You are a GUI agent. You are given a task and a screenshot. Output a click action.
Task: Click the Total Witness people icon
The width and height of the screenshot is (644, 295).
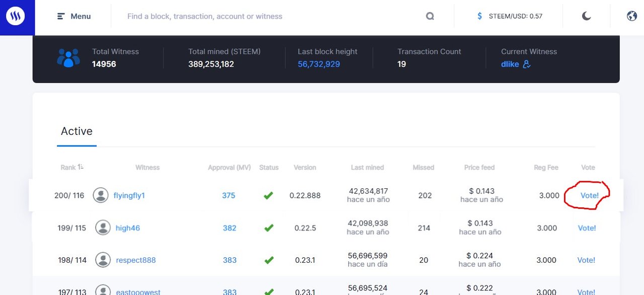(68, 58)
